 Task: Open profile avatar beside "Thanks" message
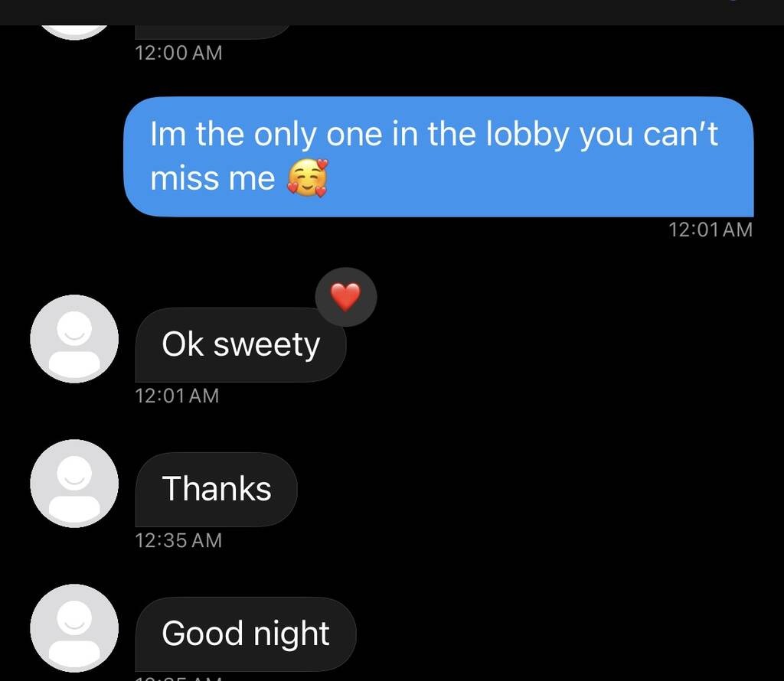(x=74, y=484)
